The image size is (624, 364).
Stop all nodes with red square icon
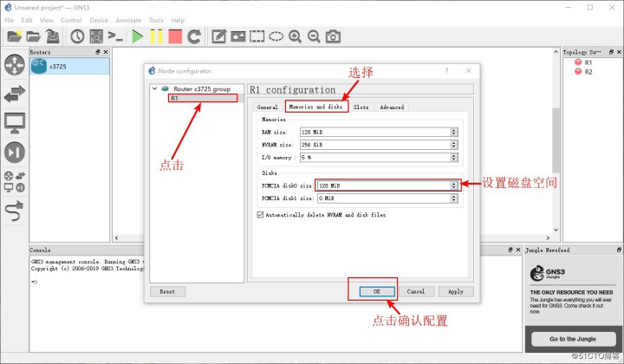[x=175, y=36]
